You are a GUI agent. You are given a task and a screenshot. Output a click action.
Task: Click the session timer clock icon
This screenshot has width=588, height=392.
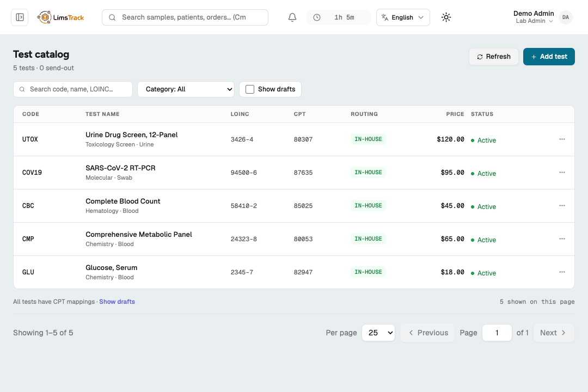pyautogui.click(x=317, y=17)
